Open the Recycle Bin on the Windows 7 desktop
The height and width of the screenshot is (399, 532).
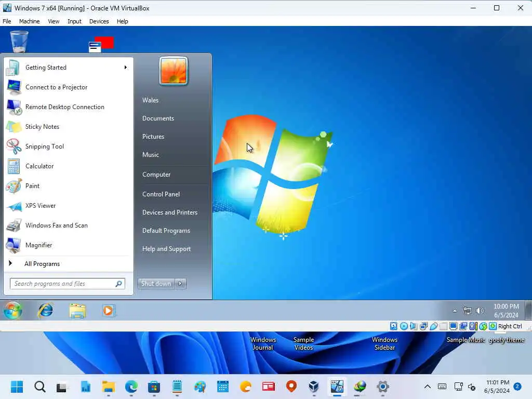click(19, 42)
